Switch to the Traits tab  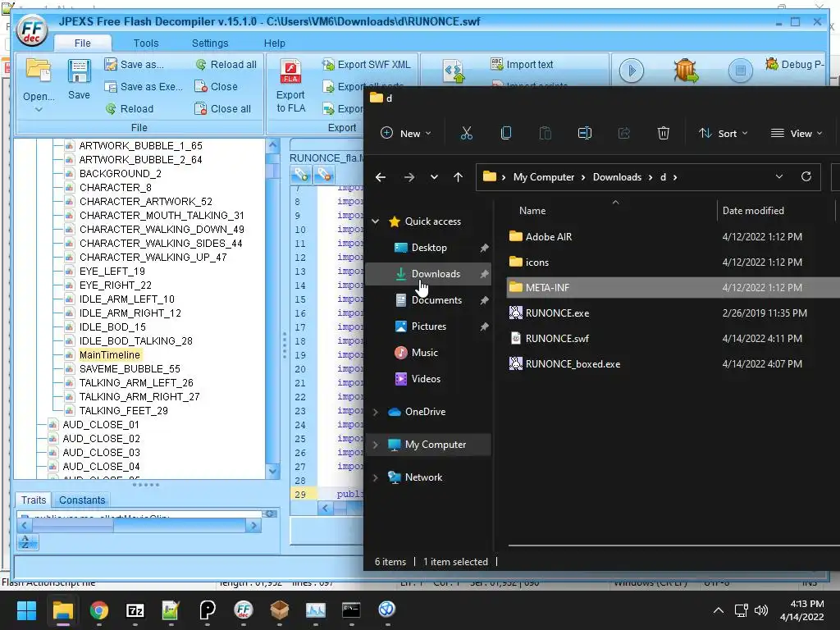pos(33,500)
